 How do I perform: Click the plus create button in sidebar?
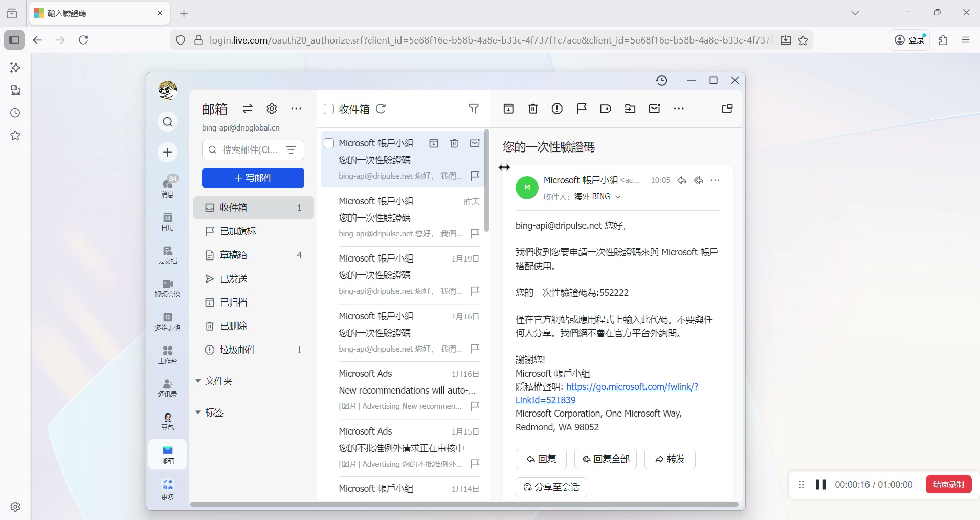tap(168, 152)
